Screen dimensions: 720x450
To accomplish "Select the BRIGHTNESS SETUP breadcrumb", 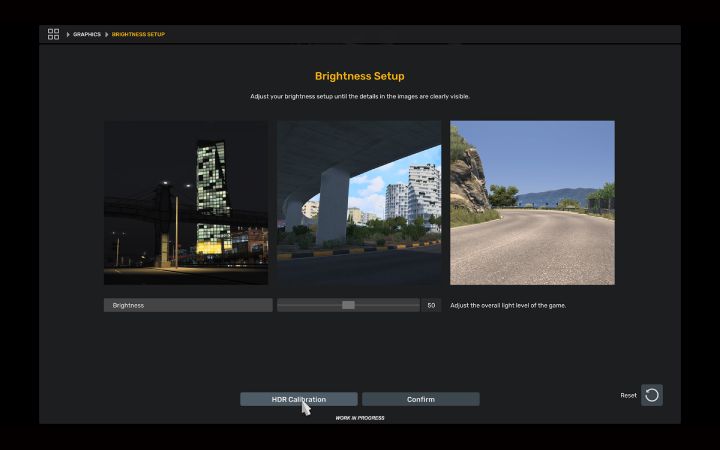I will (x=138, y=34).
